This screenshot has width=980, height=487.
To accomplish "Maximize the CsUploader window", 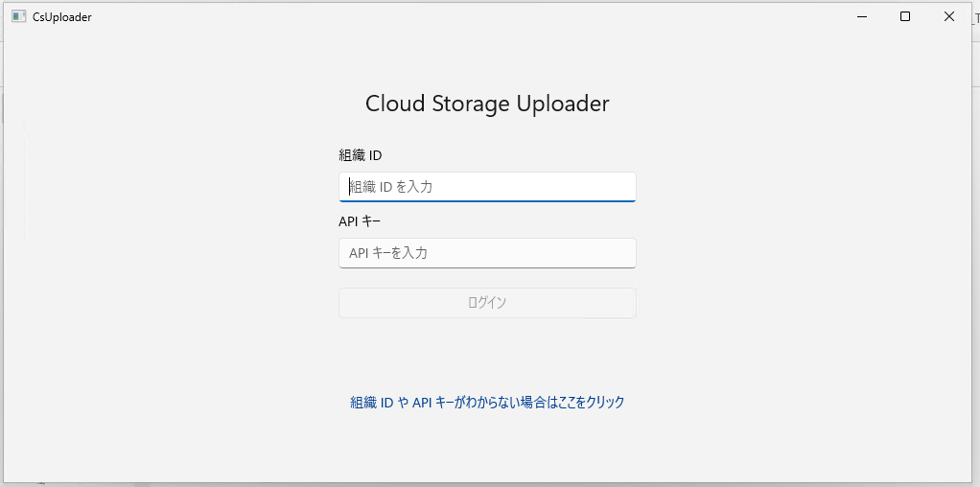I will pyautogui.click(x=905, y=16).
